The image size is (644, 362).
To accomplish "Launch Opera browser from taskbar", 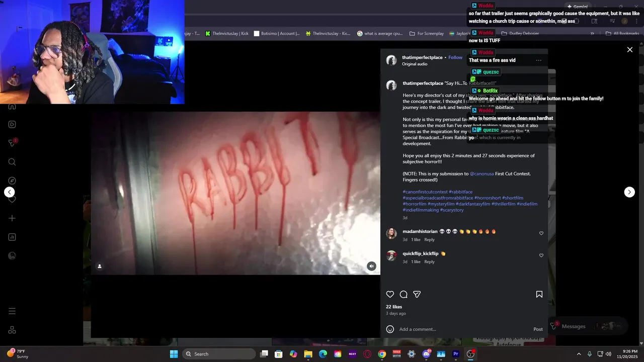I will (x=367, y=354).
